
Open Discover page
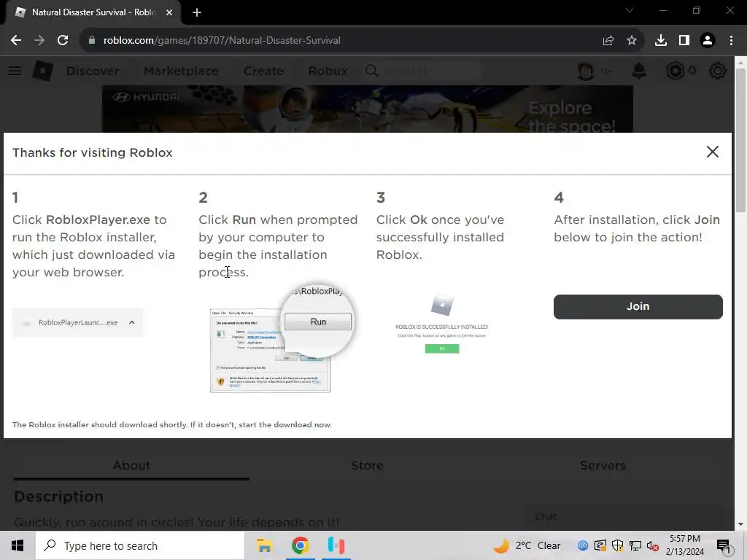click(93, 71)
